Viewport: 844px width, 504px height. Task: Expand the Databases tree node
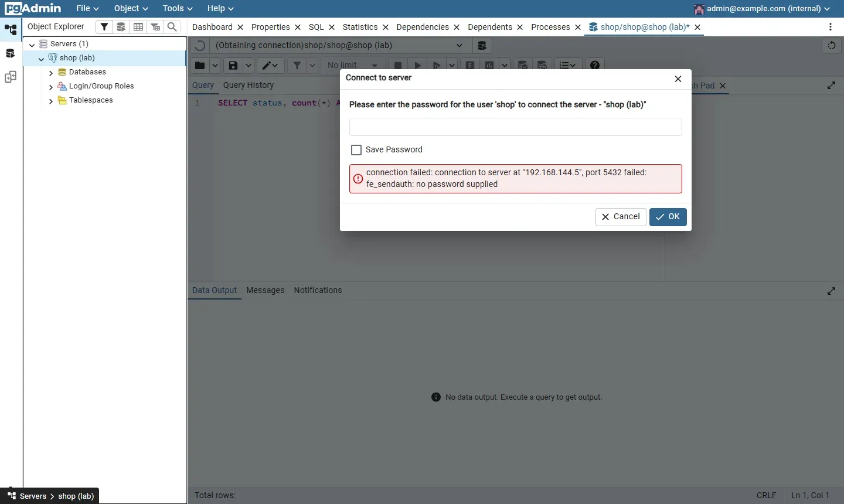click(51, 73)
